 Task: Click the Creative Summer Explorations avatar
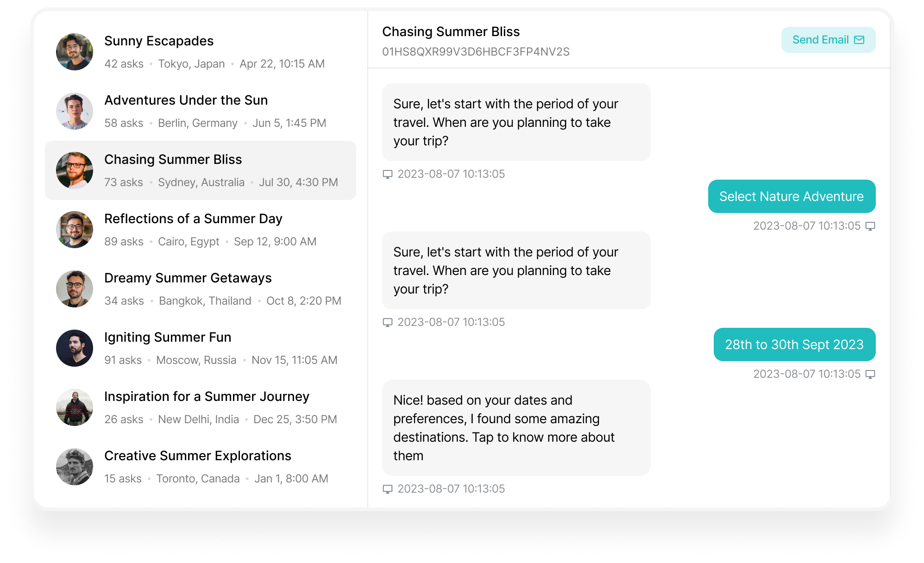[x=75, y=467]
